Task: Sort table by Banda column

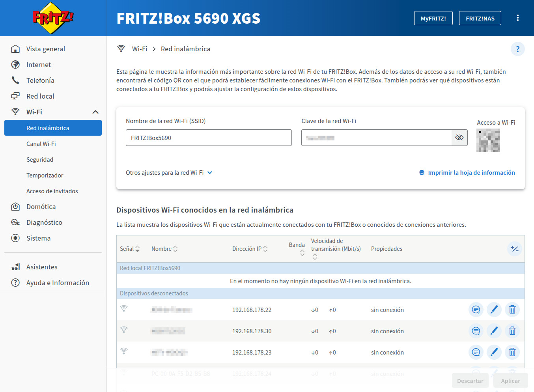Action: point(297,249)
